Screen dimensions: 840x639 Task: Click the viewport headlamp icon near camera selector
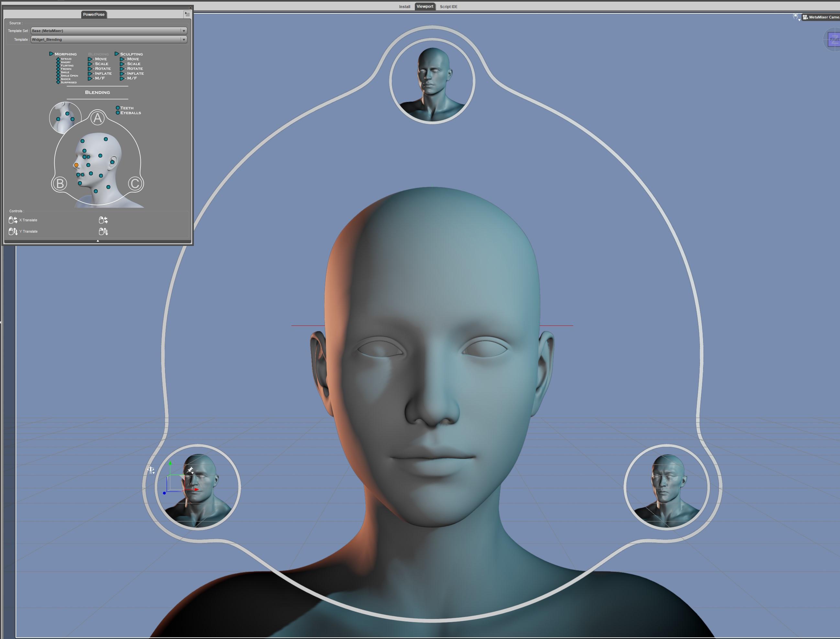click(x=795, y=17)
